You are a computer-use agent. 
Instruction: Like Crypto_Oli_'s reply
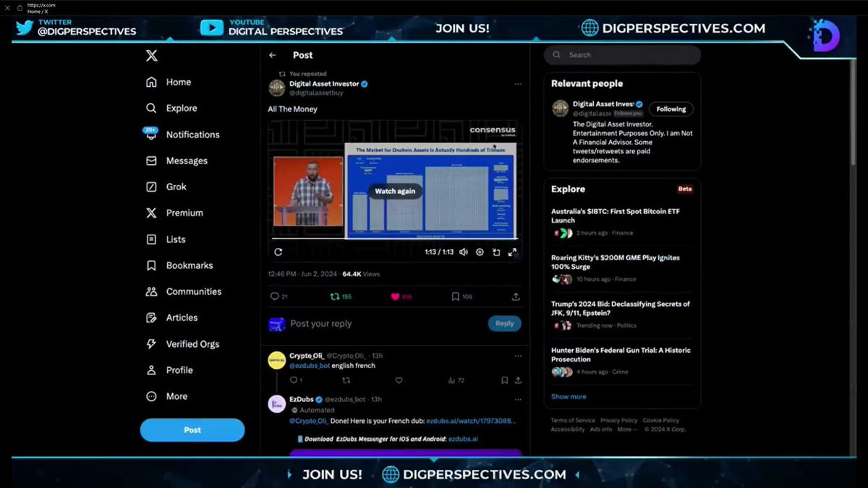point(399,380)
